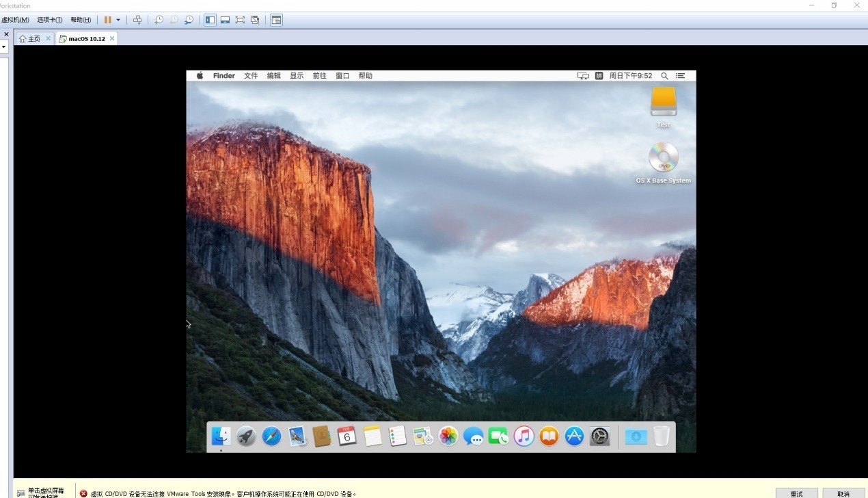The image size is (868, 498).
Task: Click the Send Ctrl+Alt+Del toolbar icon
Action: 137,20
